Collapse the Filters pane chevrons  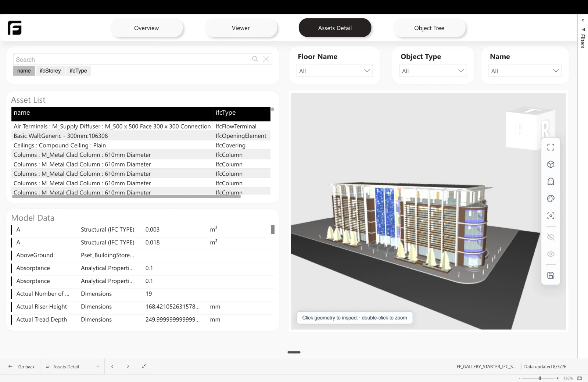(583, 20)
